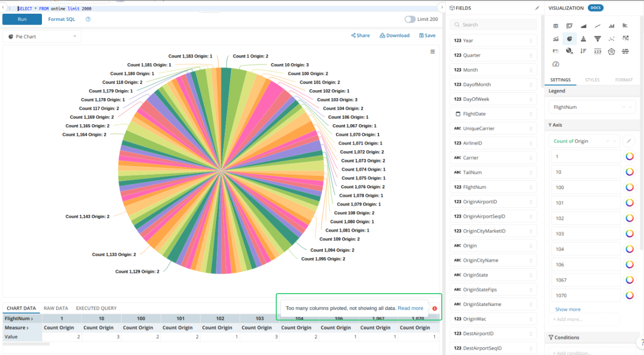The height and width of the screenshot is (355, 644).
Task: Select the FlightDate field
Action: tap(493, 114)
